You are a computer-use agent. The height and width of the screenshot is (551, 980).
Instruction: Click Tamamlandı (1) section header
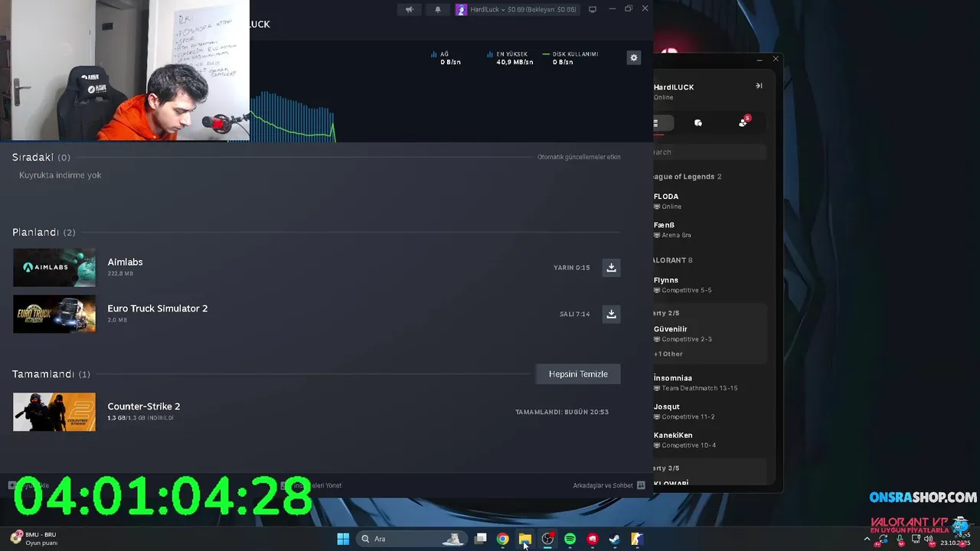pos(51,374)
